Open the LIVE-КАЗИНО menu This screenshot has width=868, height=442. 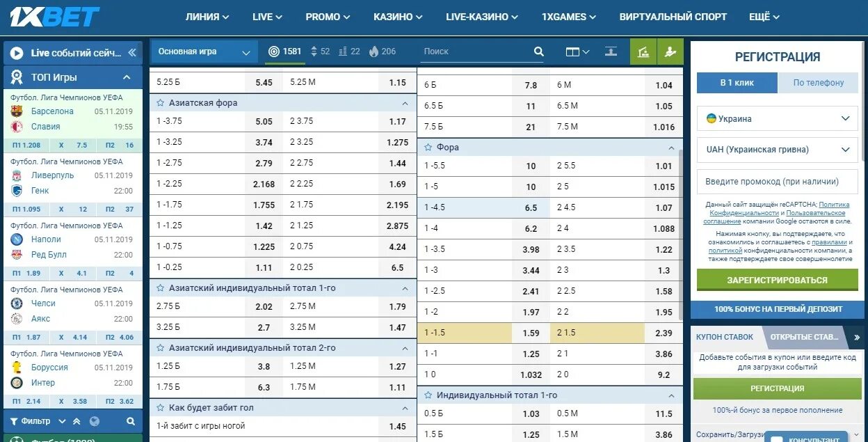[482, 17]
